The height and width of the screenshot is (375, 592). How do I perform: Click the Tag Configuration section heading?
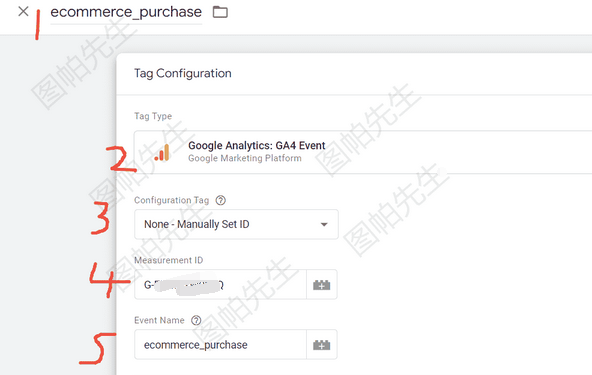coord(183,73)
